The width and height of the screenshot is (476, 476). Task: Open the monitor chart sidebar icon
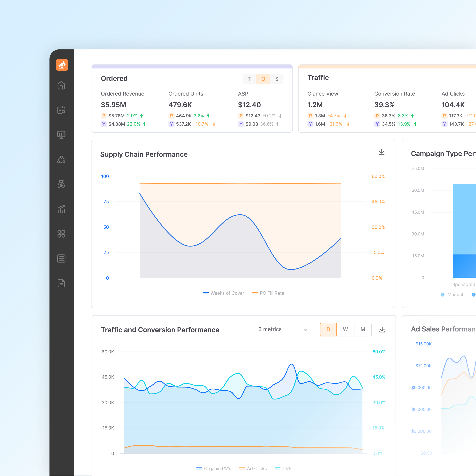coord(61,135)
